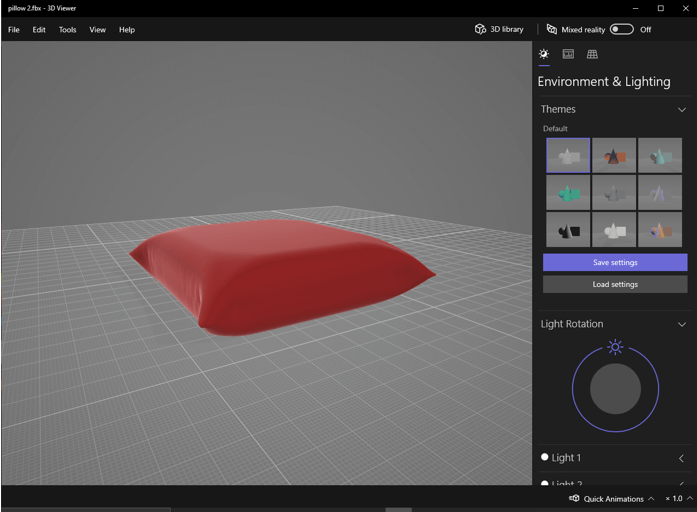Click the gray center of light rotation dial
Screen dimensions: 697x512
click(615, 389)
